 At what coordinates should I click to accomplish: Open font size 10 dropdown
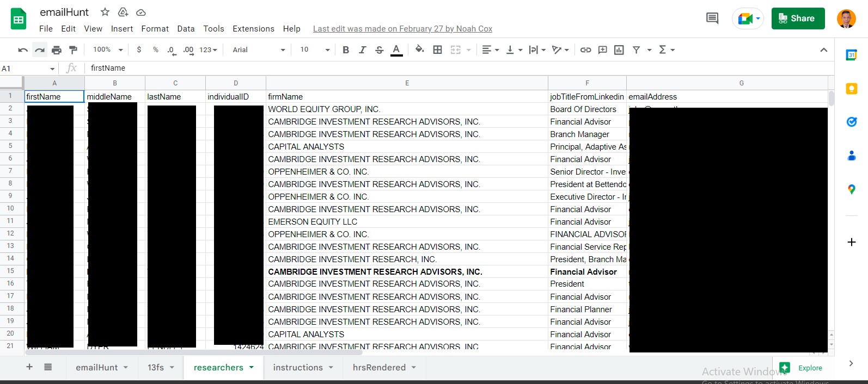point(315,50)
